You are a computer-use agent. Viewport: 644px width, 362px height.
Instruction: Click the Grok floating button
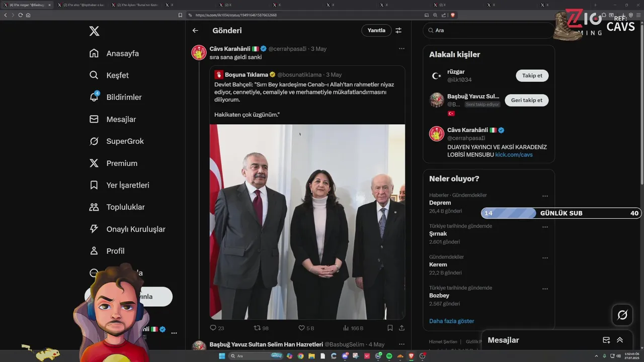[x=622, y=315]
